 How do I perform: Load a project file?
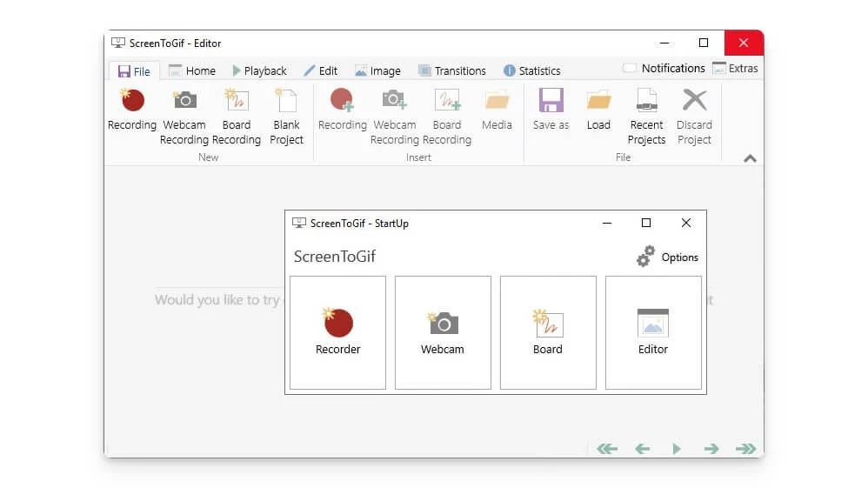click(598, 110)
